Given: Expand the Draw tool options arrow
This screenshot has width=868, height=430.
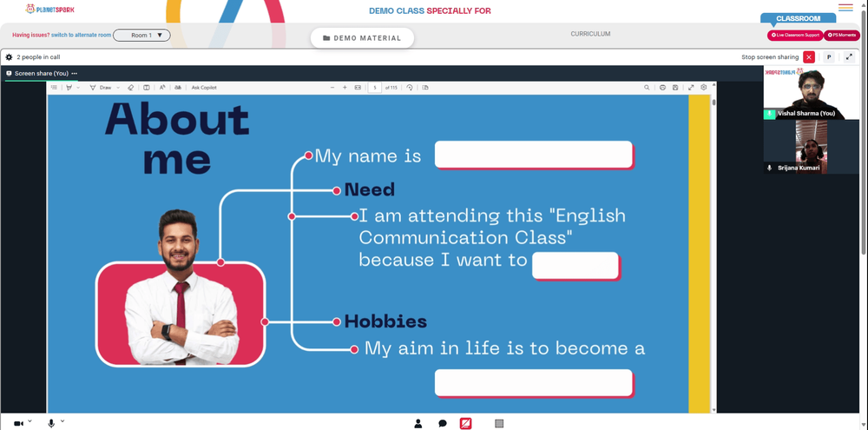Looking at the screenshot, I should (x=118, y=88).
